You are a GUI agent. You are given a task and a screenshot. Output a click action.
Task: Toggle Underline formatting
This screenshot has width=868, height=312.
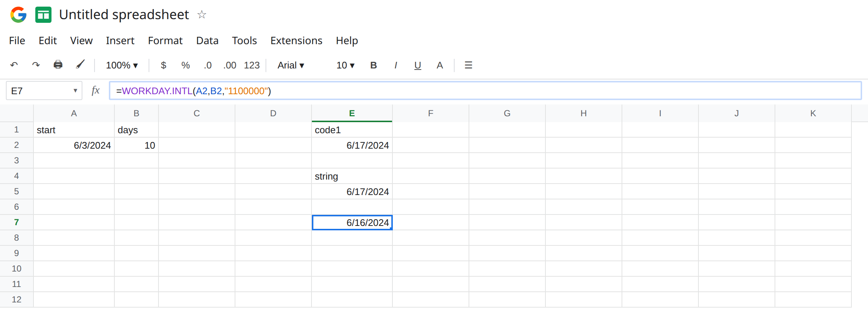point(417,65)
